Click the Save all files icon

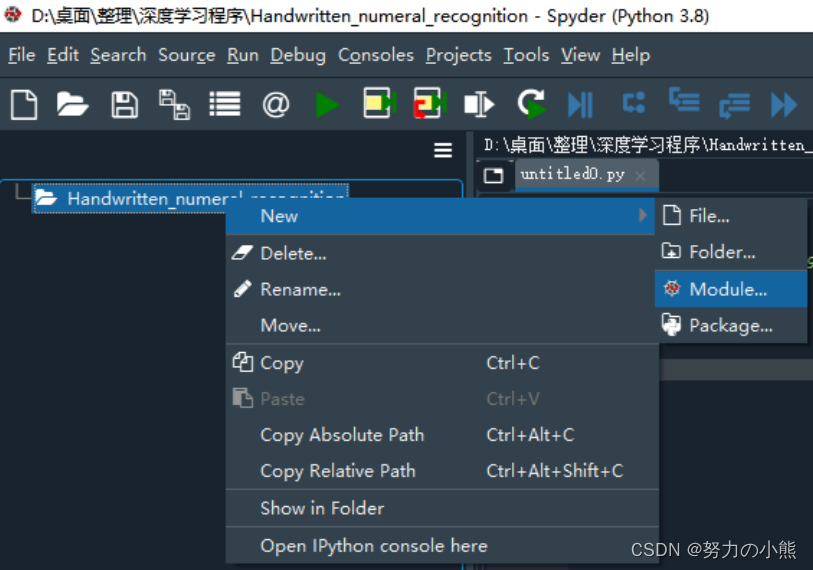174,104
